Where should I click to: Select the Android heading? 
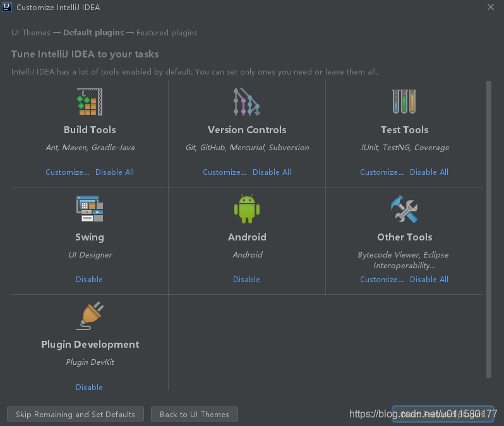tap(247, 237)
